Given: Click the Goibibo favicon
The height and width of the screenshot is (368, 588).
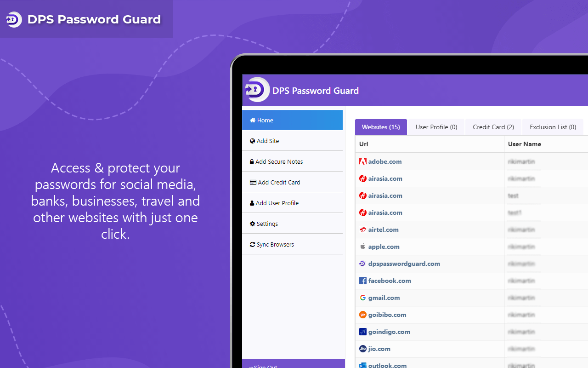Looking at the screenshot, I should point(363,315).
